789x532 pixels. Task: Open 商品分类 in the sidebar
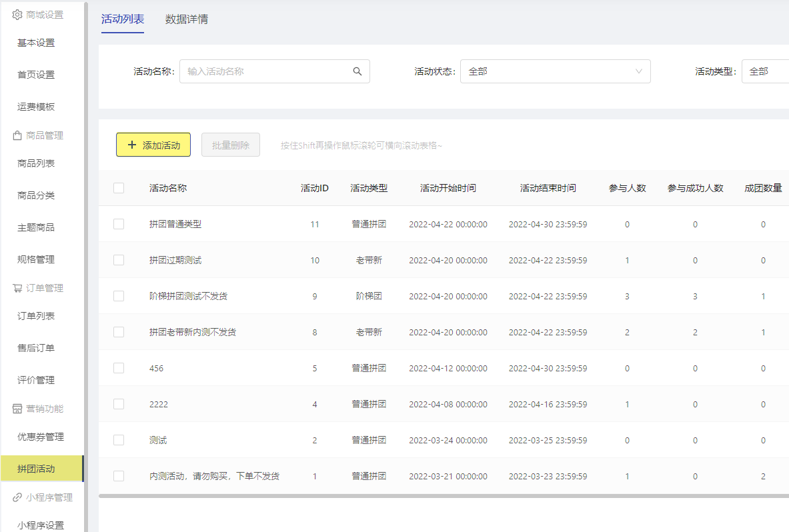coord(36,195)
